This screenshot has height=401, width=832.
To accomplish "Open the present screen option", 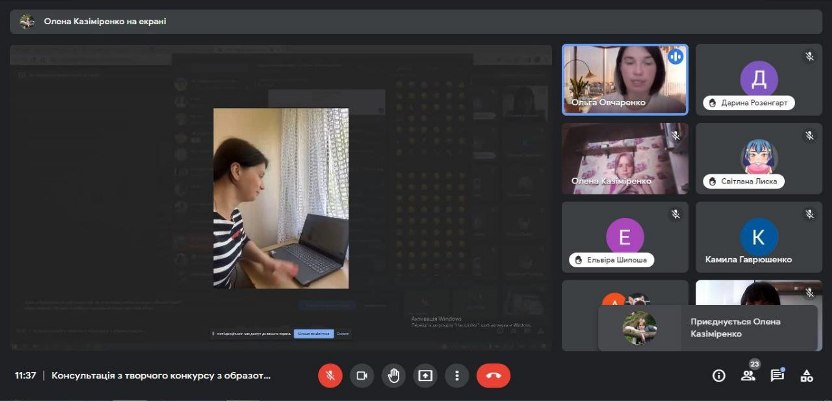I will click(x=425, y=376).
